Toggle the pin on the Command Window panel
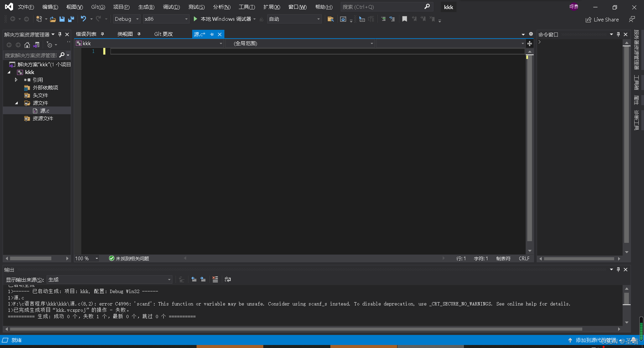This screenshot has height=348, width=644. pyautogui.click(x=618, y=34)
